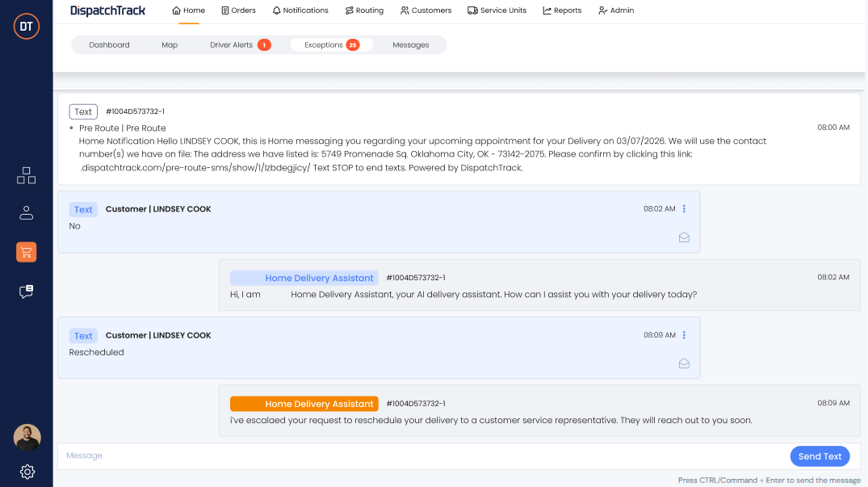This screenshot has height=487, width=868.
Task: Click order number #1004D573732-1 on Pre Route message
Action: coord(135,111)
